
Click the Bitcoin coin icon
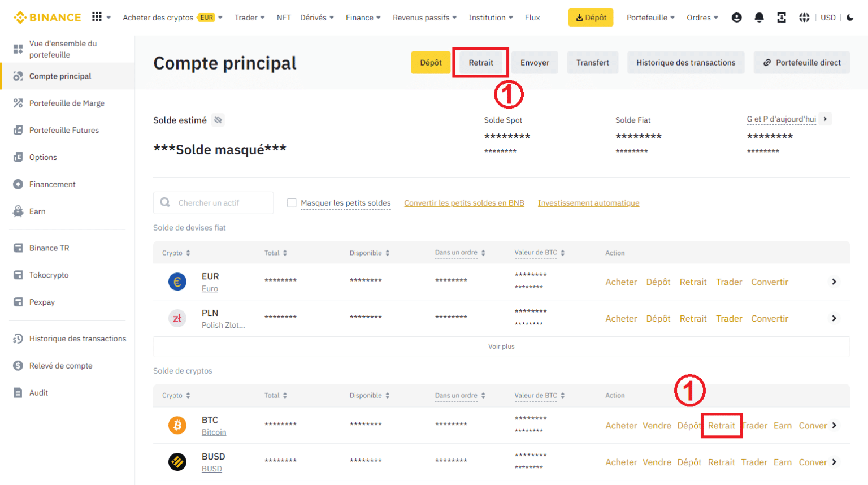177,425
